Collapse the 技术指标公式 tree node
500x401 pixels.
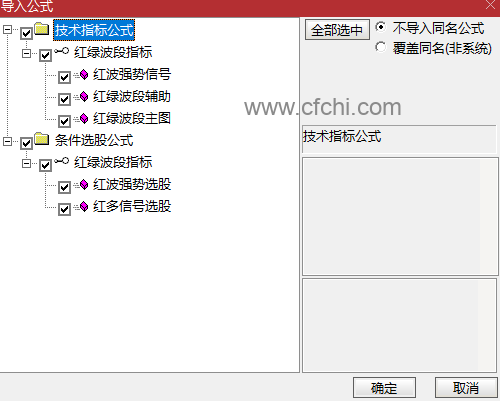point(7,30)
